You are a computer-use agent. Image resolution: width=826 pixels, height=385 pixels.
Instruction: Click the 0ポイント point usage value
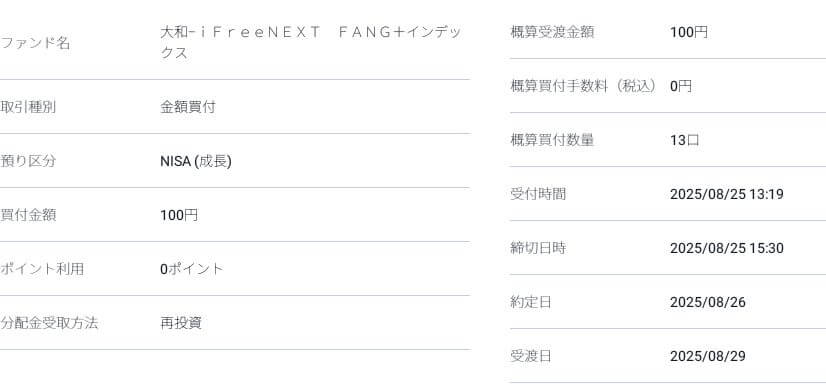tap(192, 269)
